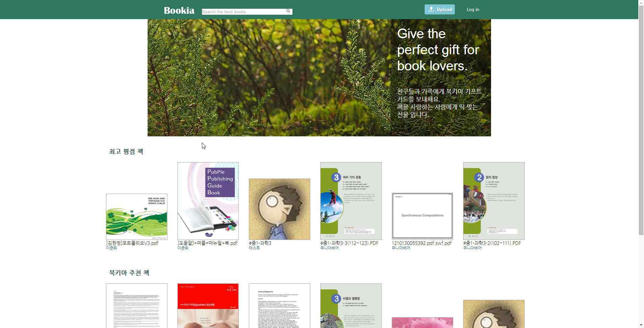Click the Upload button

click(x=440, y=9)
